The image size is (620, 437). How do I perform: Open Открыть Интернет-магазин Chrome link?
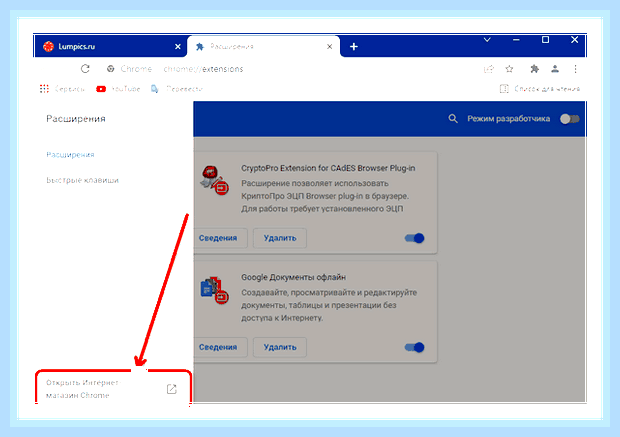113,389
